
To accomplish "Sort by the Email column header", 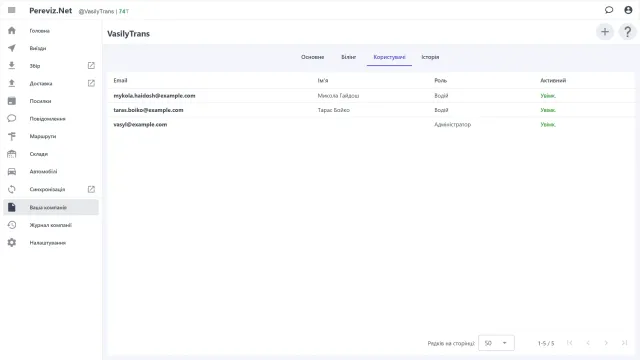I will click(x=120, y=80).
